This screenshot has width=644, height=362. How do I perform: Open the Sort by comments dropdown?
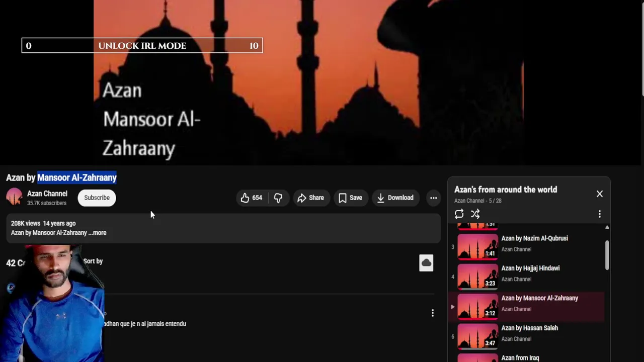[93, 261]
